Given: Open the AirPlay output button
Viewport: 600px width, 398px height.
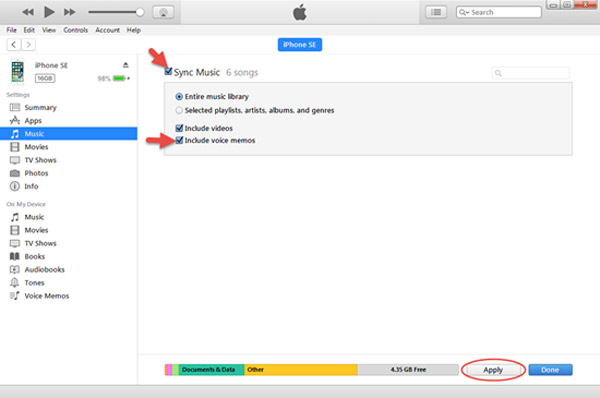Looking at the screenshot, I should click(163, 12).
